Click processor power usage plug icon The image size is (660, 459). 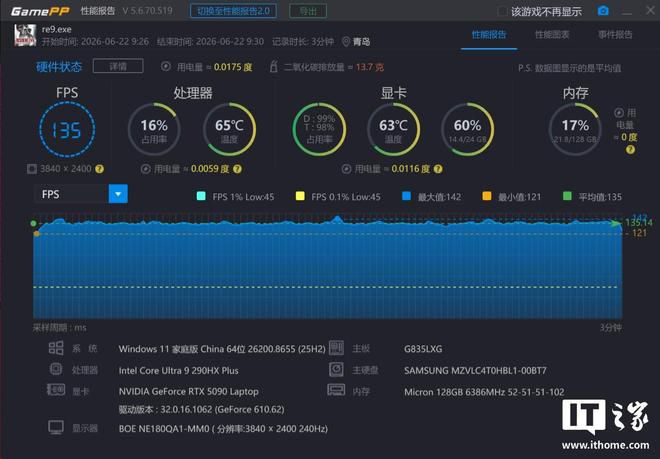tap(145, 169)
